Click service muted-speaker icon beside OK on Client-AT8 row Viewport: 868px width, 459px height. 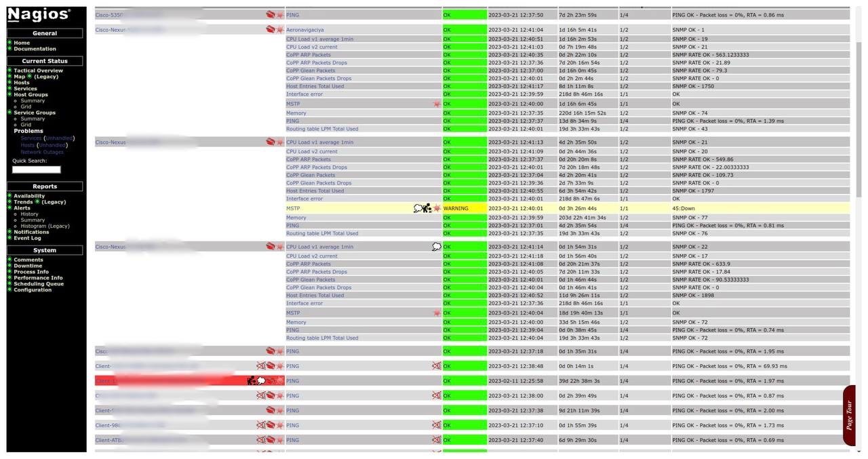(437, 440)
